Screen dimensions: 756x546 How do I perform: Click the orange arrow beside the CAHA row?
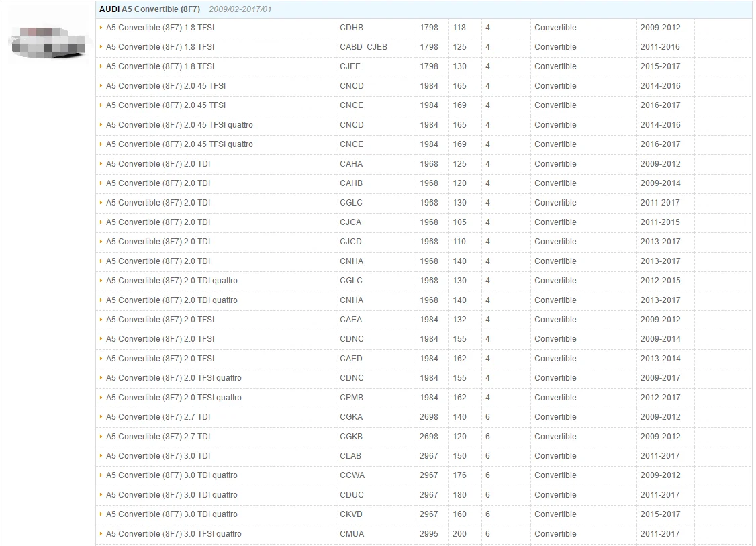(101, 163)
